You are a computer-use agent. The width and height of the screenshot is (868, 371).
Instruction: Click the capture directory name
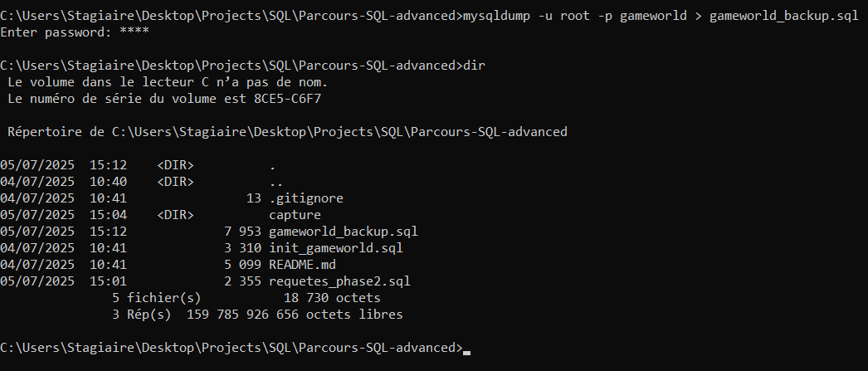coord(295,215)
